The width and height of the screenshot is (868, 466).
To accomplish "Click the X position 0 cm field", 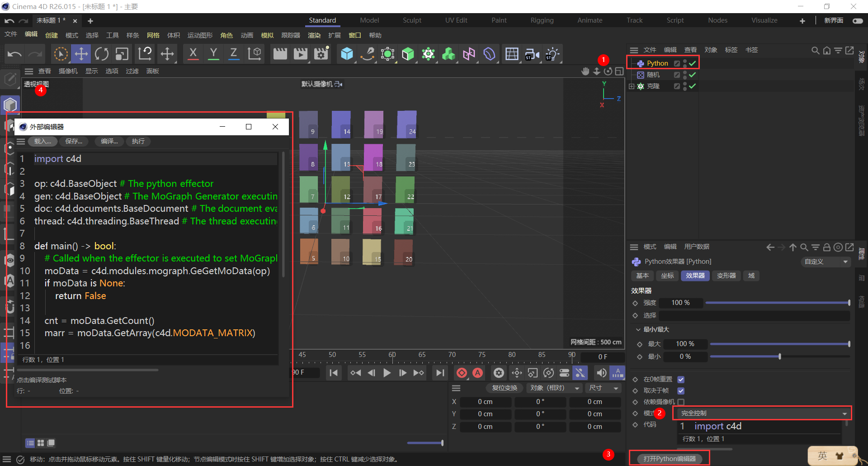I will pos(485,402).
